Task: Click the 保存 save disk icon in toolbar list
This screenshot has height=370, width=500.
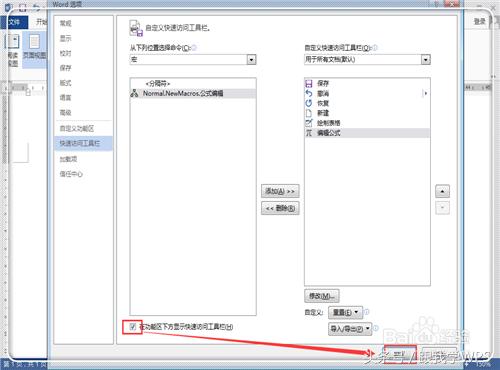Action: [309, 83]
